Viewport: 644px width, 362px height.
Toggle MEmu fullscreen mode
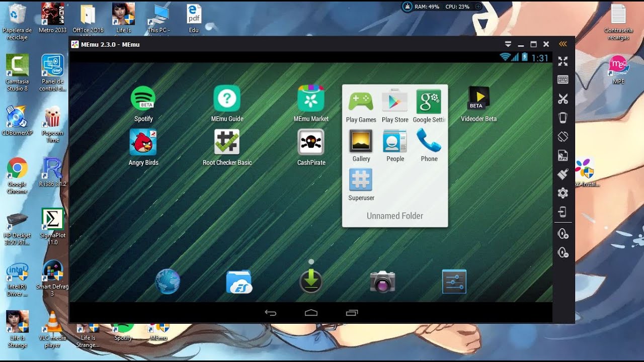(x=563, y=61)
